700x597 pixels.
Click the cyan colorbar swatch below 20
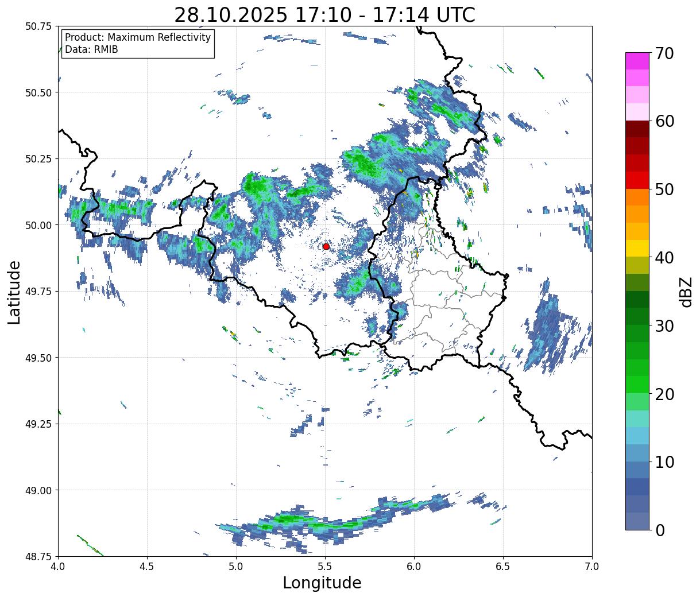[x=637, y=419]
